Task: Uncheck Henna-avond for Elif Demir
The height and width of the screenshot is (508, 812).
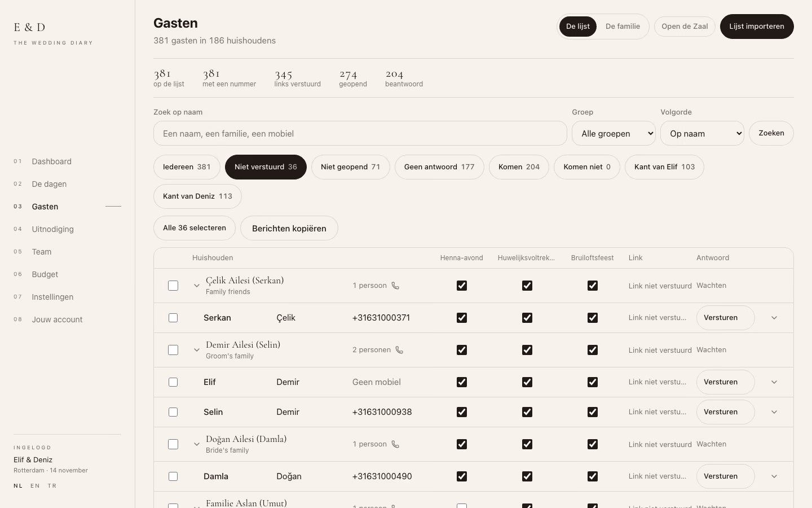Action: (x=462, y=382)
